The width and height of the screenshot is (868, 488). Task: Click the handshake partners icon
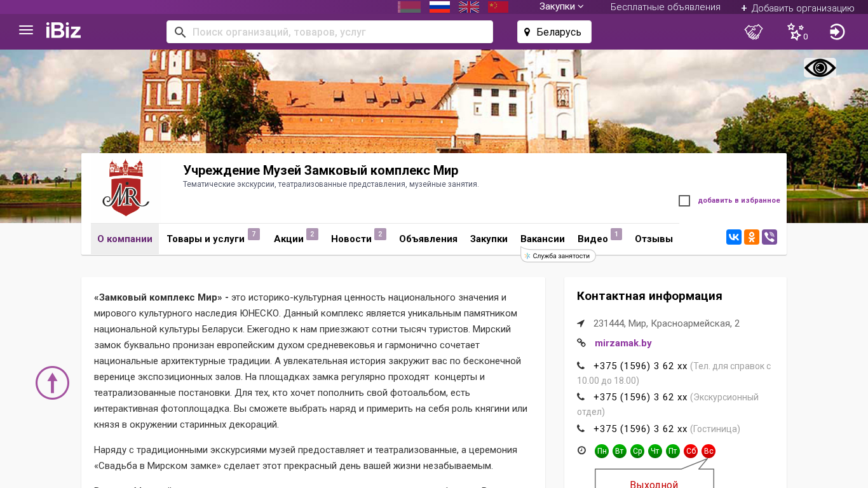(753, 32)
